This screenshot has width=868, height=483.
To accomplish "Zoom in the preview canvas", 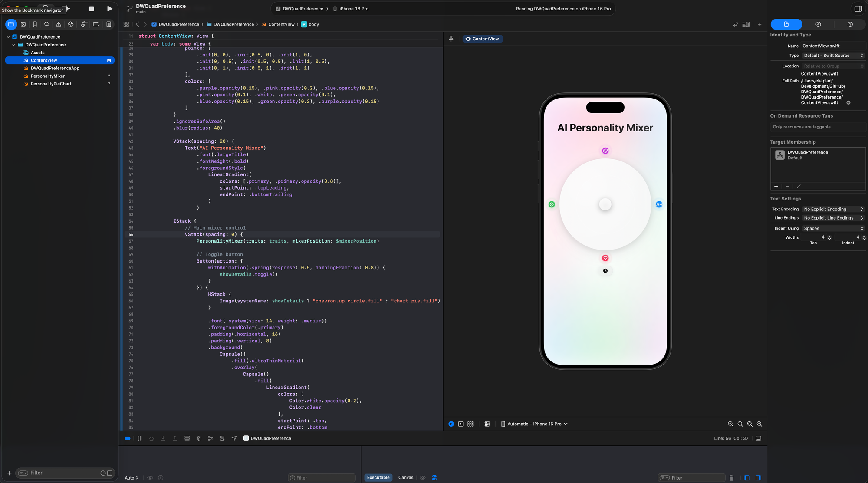I will tap(759, 424).
